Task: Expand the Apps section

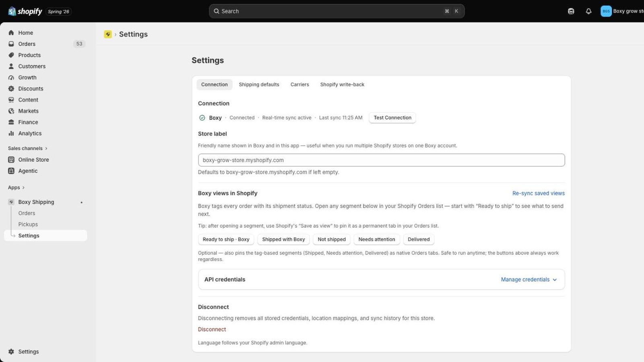Action: 17,187
